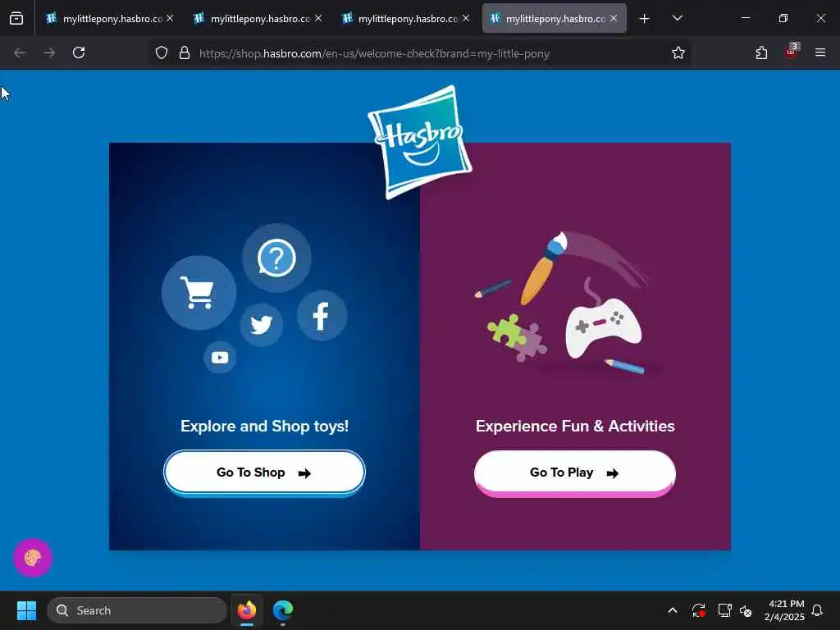Switch to the first mylittlepony.hasbro tab

pyautogui.click(x=111, y=19)
